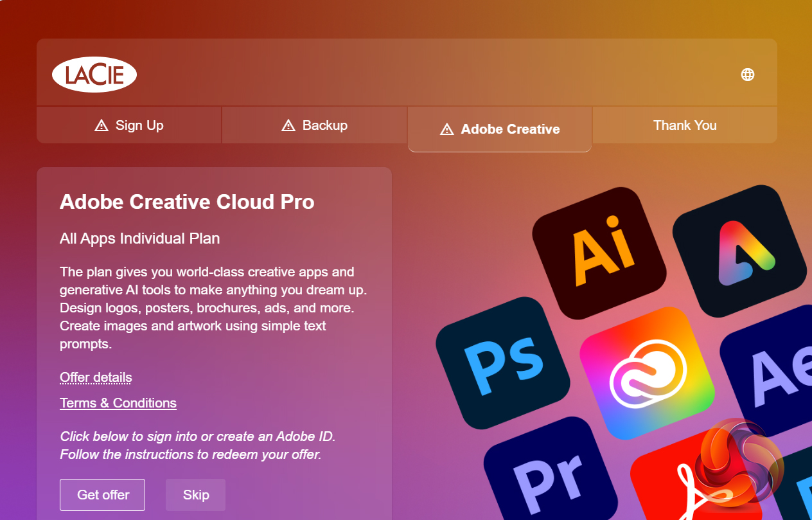Click the Creative Cloud rainbow icon
The image size is (812, 520).
(648, 375)
